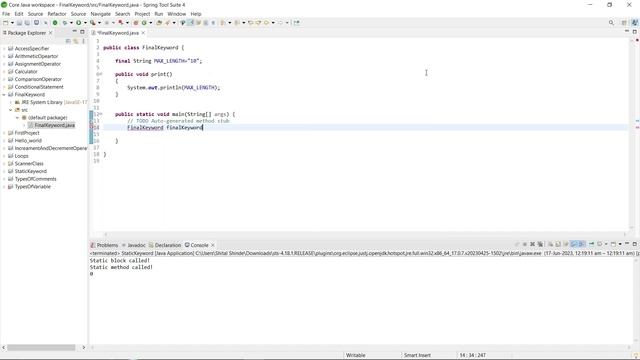
Task: Collapse the default package node
Action: 18,118
